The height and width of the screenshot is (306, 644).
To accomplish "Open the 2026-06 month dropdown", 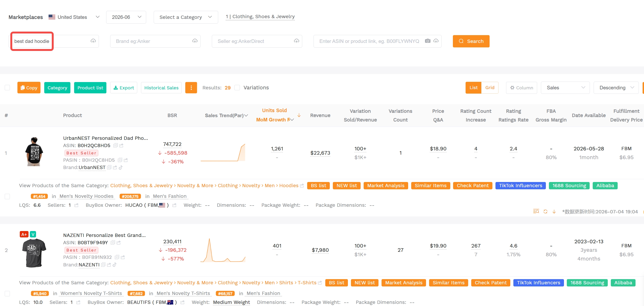I will tap(126, 17).
